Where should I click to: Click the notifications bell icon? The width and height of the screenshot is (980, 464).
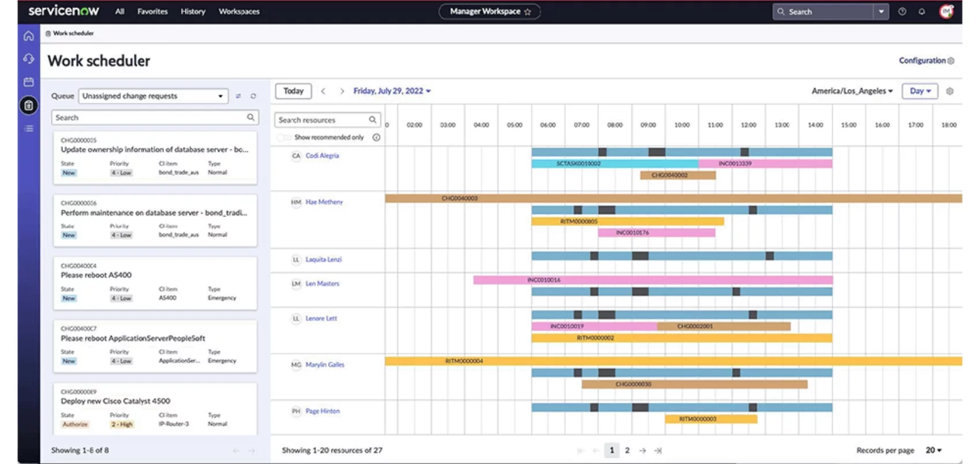pos(922,12)
